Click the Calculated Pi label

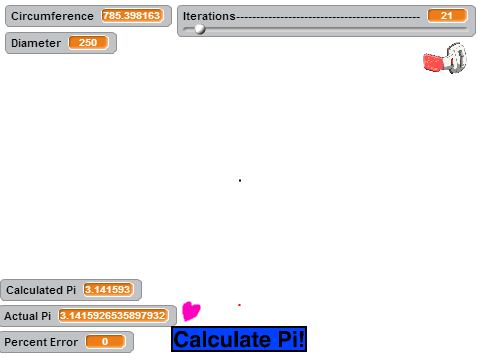pyautogui.click(x=41, y=290)
